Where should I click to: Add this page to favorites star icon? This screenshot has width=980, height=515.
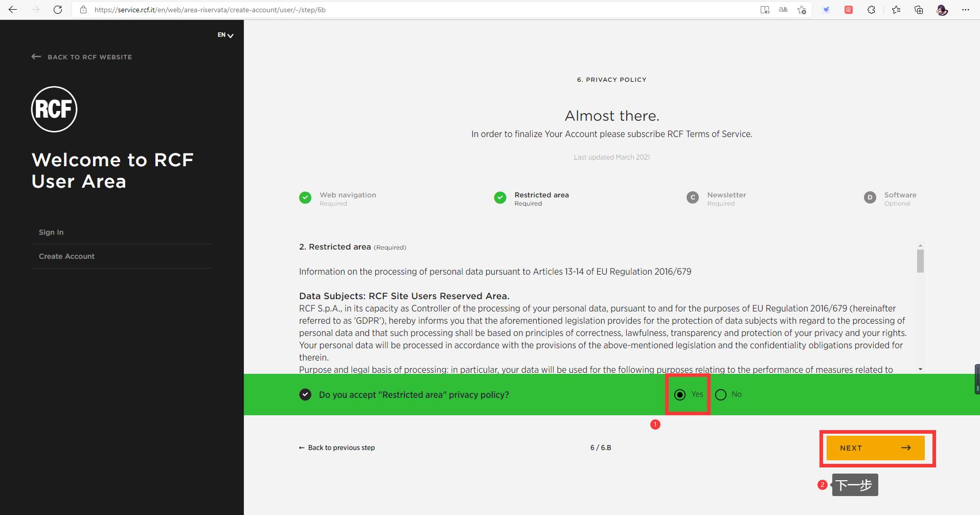click(802, 10)
